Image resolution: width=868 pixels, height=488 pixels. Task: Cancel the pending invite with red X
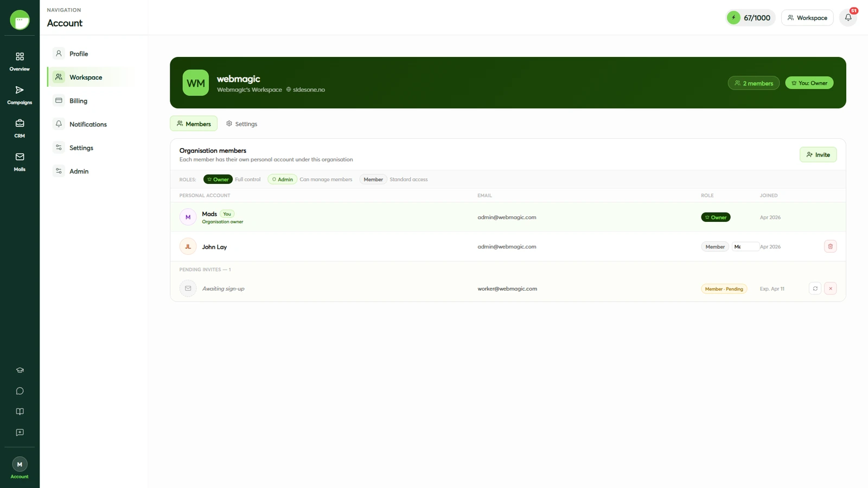830,288
